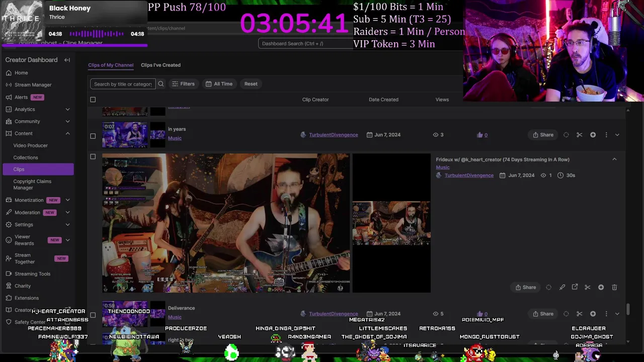Click the Streaming Tools sidebar icon
644x362 pixels.
9,274
